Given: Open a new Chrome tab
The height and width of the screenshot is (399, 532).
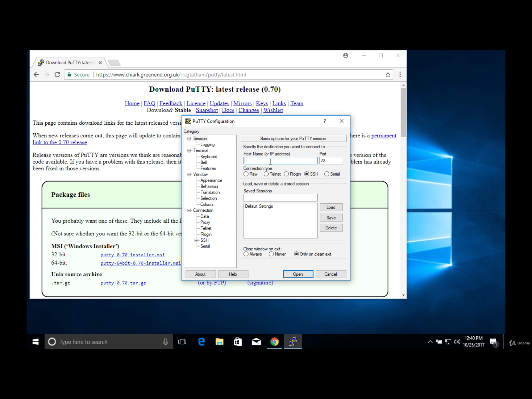Looking at the screenshot, I should tap(114, 63).
